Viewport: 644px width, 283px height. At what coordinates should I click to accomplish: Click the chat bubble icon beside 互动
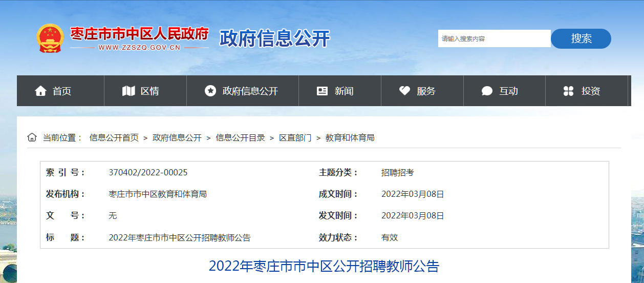(487, 91)
